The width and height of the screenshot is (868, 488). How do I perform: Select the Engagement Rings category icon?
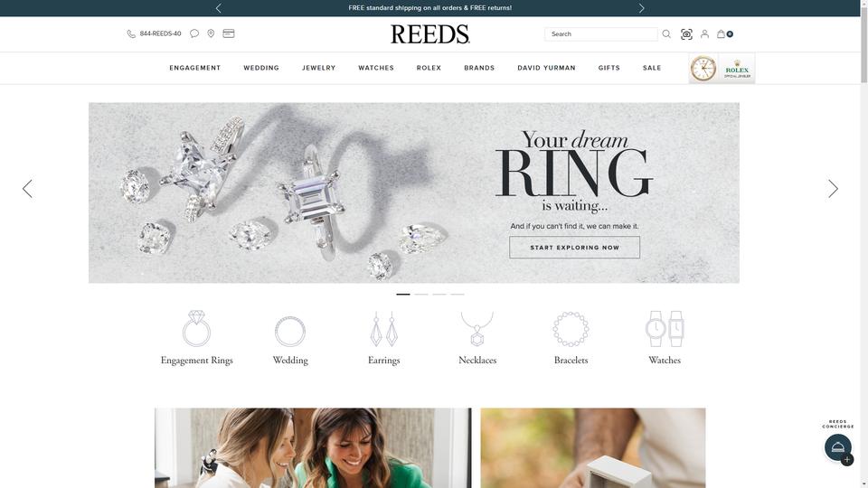click(x=196, y=329)
